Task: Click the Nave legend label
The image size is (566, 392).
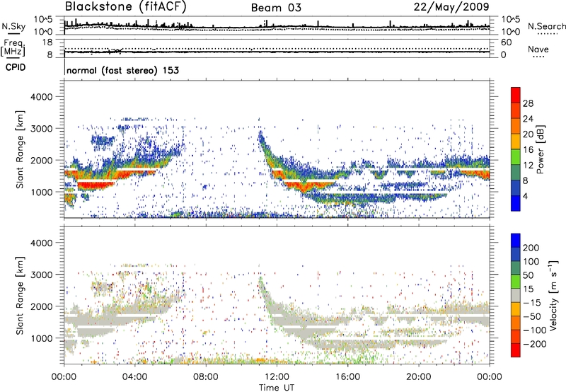Action: coord(538,49)
